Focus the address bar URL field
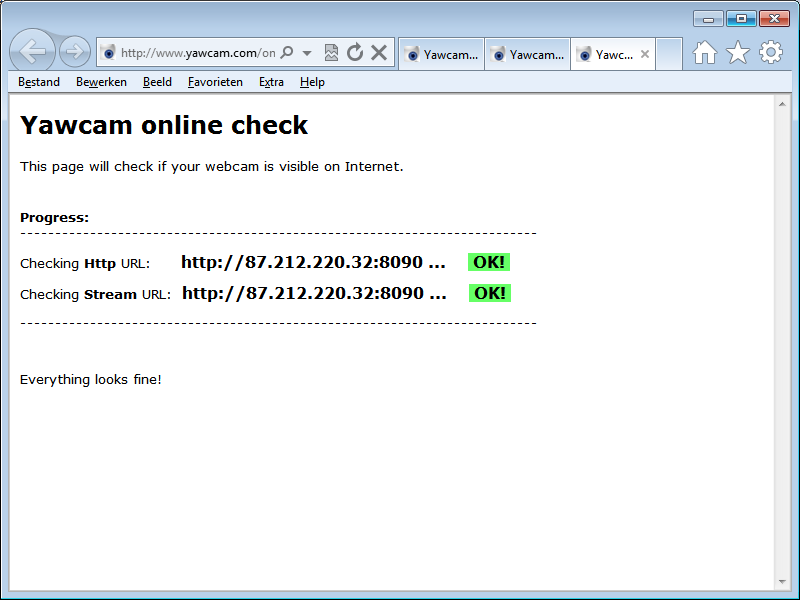800x600 pixels. pyautogui.click(x=198, y=53)
